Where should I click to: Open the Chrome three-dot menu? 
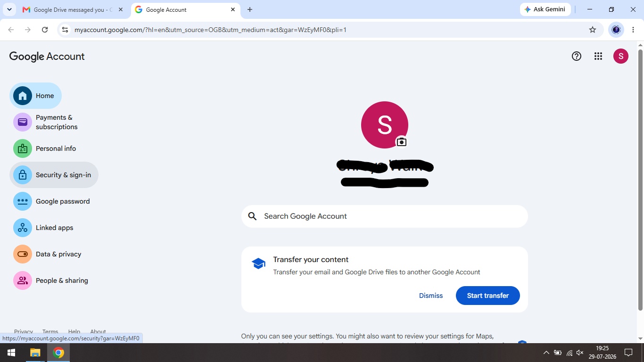tap(633, 30)
